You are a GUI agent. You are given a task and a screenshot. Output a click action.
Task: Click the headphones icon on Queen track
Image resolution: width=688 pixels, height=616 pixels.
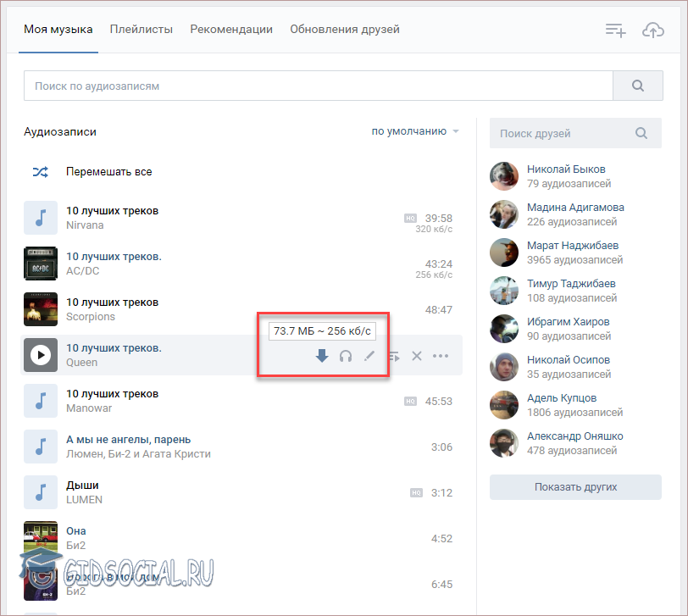pos(346,356)
